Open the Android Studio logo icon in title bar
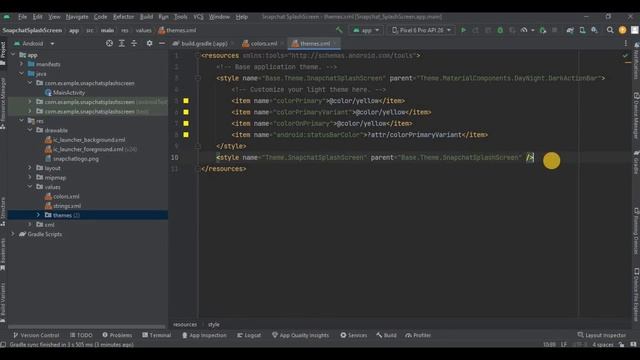The image size is (640, 360). click(x=7, y=17)
